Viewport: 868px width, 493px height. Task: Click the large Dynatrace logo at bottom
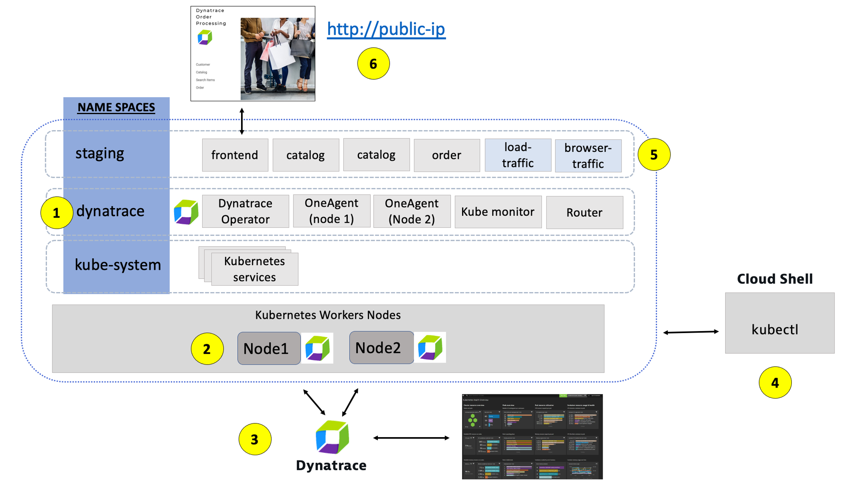pyautogui.click(x=332, y=437)
